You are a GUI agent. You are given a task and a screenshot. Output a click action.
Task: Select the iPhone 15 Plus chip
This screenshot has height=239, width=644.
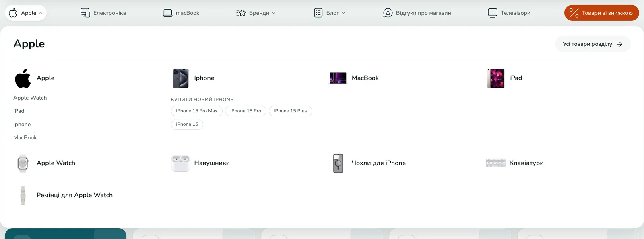click(290, 111)
